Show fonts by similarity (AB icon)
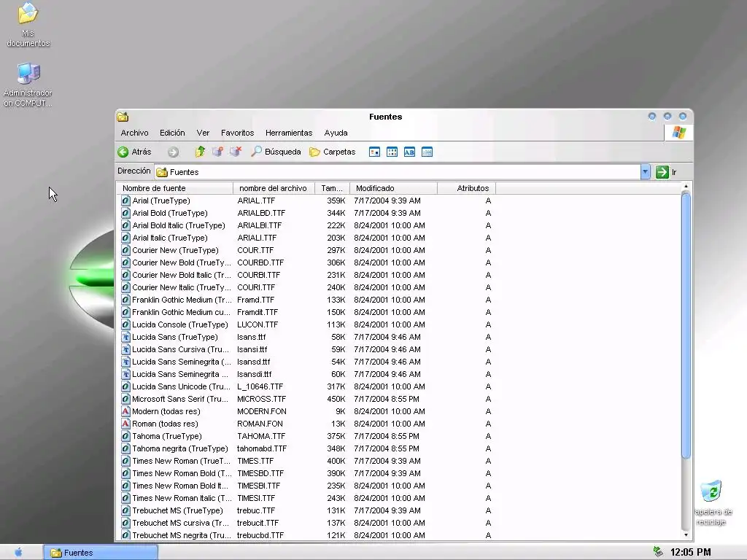Screen dimensions: 747x560 [x=409, y=152]
